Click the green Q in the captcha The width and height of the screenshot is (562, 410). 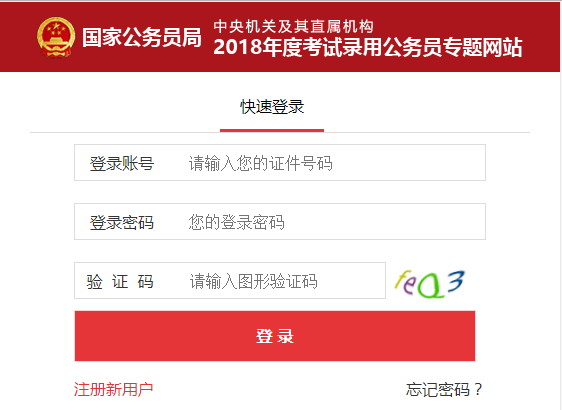coord(430,287)
